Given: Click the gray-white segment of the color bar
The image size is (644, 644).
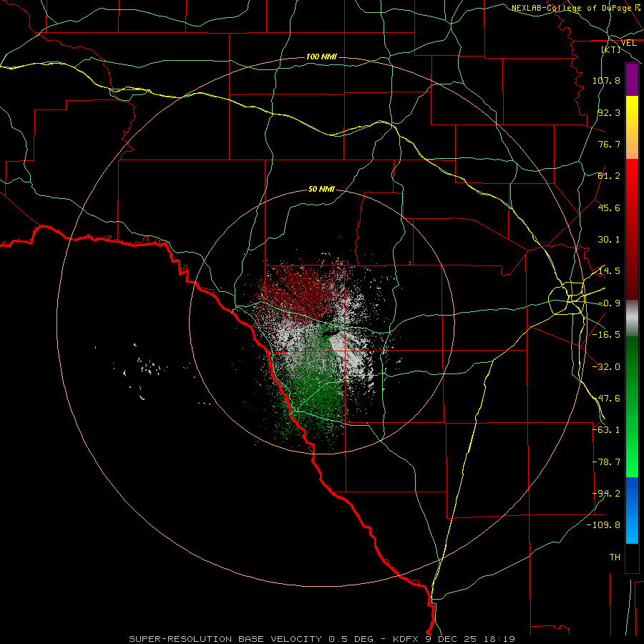Looking at the screenshot, I should [x=632, y=318].
